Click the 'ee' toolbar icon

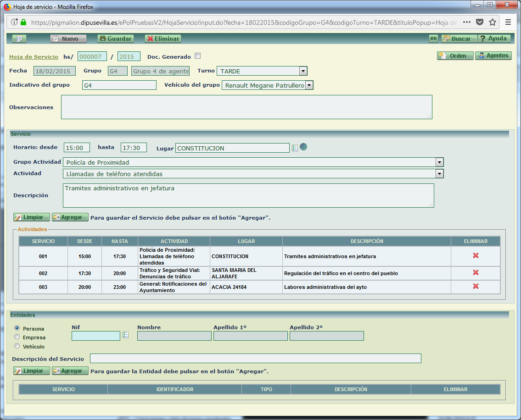click(x=433, y=39)
